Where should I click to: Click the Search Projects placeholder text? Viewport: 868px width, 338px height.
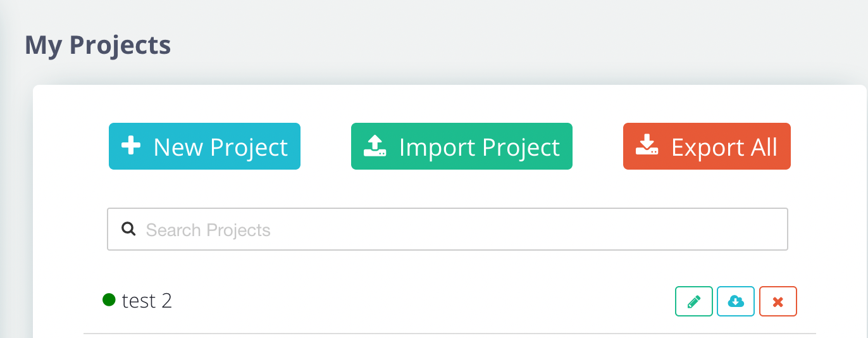208,230
